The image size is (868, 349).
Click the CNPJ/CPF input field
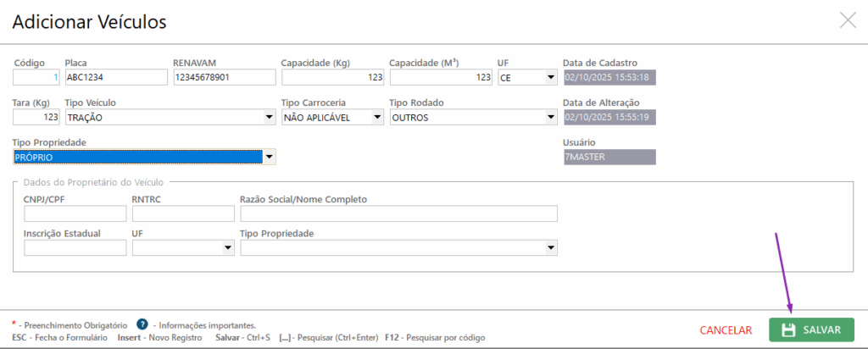75,213
